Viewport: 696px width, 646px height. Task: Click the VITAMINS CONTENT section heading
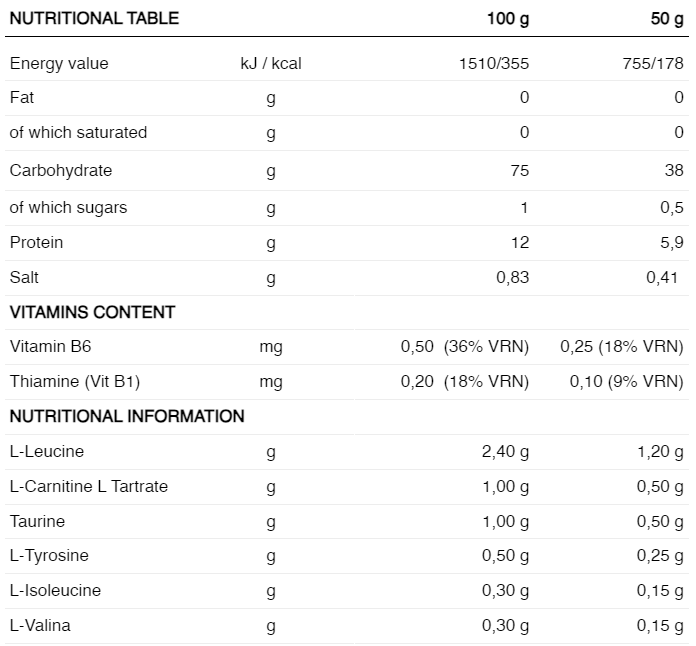92,312
